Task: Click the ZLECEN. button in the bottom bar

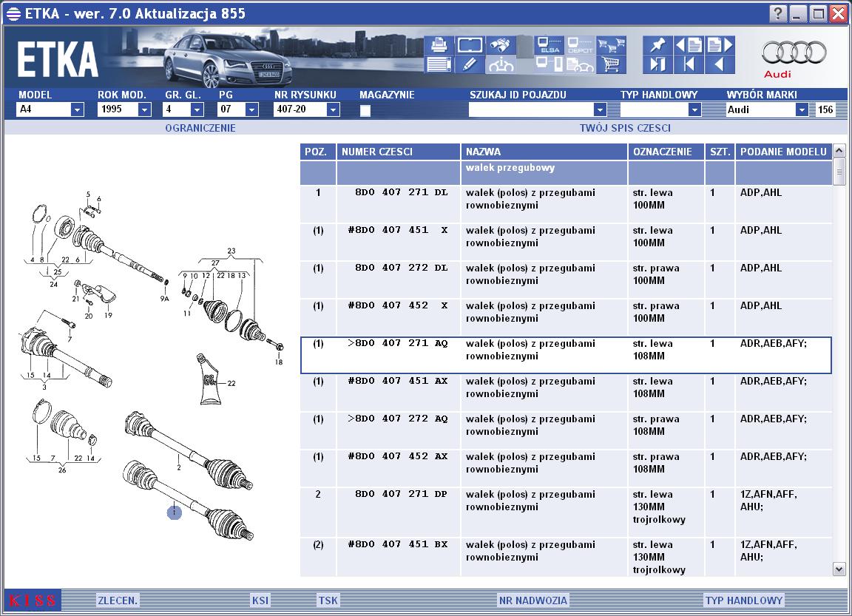Action: (x=118, y=600)
